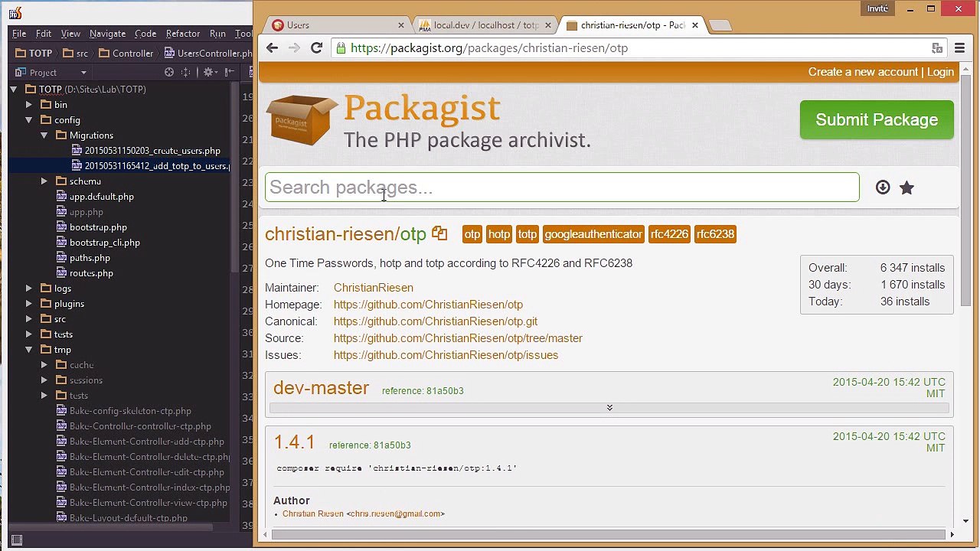Open a new browser tab

pos(720,25)
